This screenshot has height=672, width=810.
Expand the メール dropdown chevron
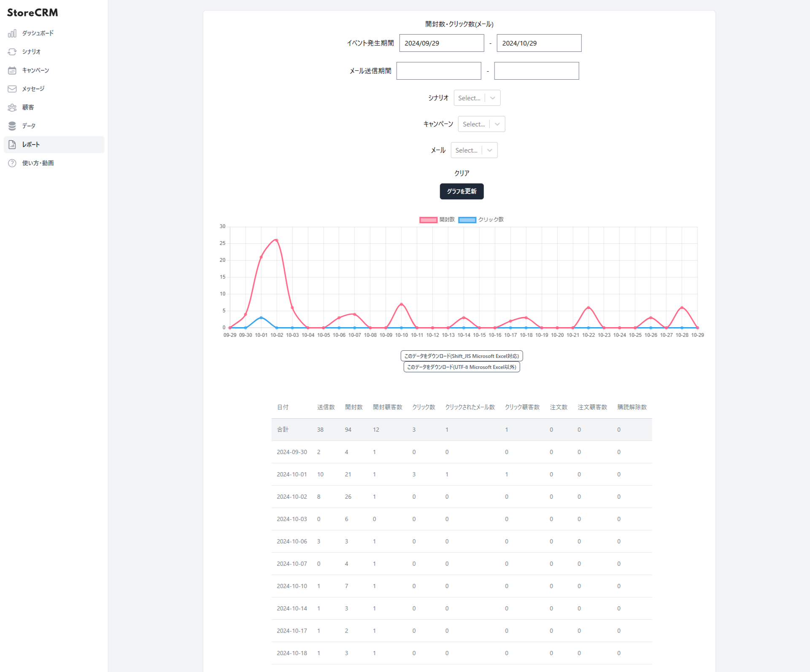click(x=490, y=150)
